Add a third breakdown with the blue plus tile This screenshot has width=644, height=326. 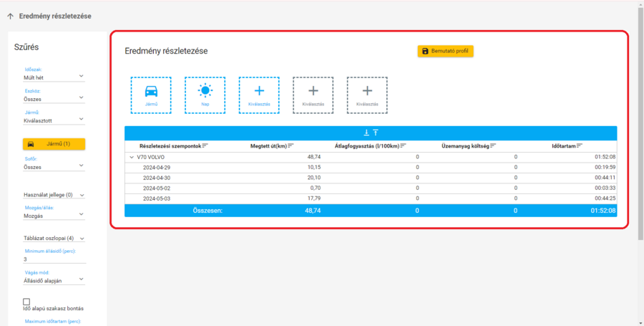pyautogui.click(x=259, y=95)
